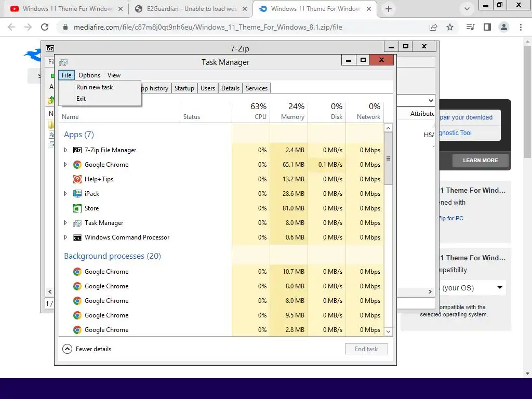The image size is (532, 399).
Task: Click the Store app icon
Action: [x=77, y=208]
